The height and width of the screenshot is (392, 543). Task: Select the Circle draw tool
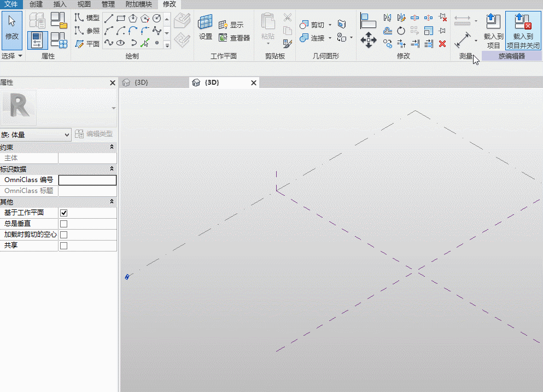157,18
